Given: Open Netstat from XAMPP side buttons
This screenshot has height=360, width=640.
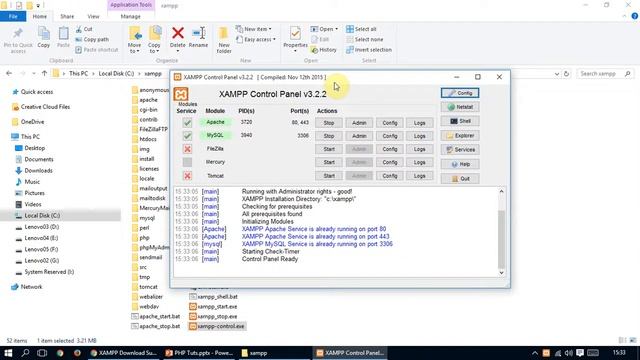Looking at the screenshot, I should pos(460,107).
